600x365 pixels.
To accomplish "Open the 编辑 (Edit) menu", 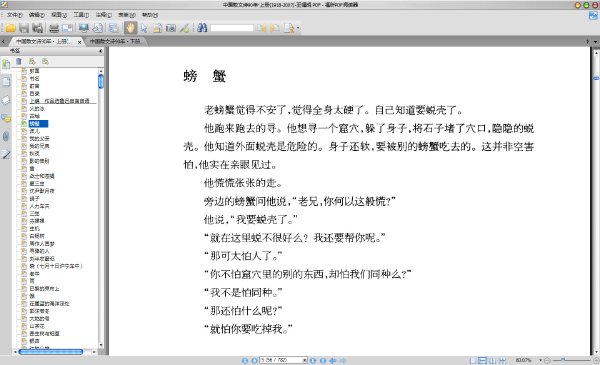I will pyautogui.click(x=37, y=15).
